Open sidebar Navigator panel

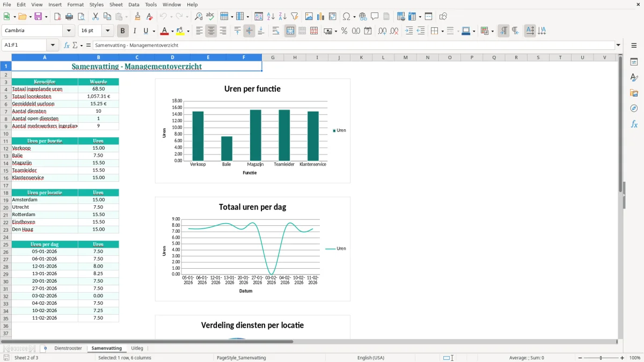(x=634, y=109)
